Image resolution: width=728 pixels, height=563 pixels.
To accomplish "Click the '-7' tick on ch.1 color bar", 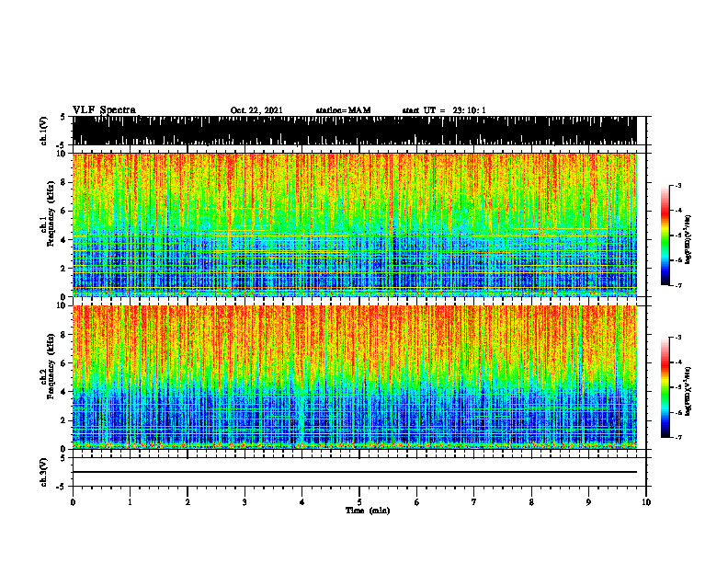I will point(678,285).
